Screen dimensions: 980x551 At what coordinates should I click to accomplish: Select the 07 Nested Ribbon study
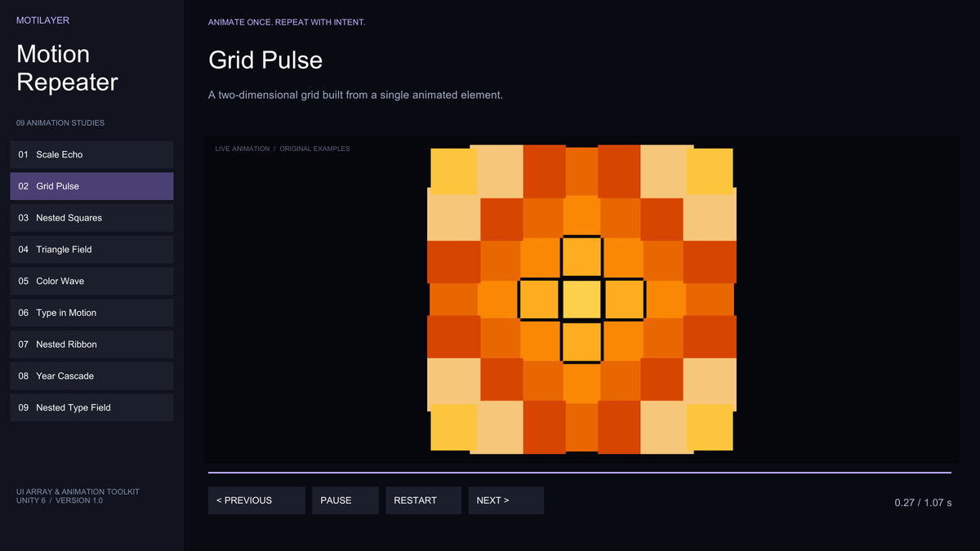coord(91,344)
